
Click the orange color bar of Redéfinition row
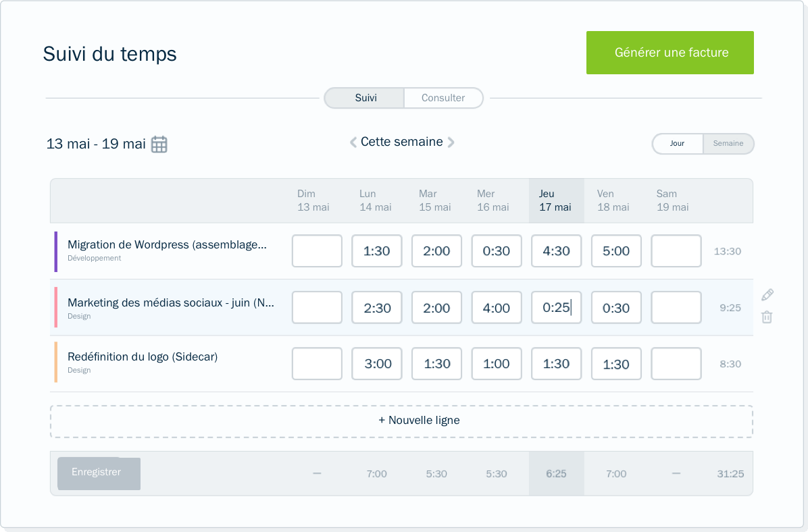click(55, 362)
